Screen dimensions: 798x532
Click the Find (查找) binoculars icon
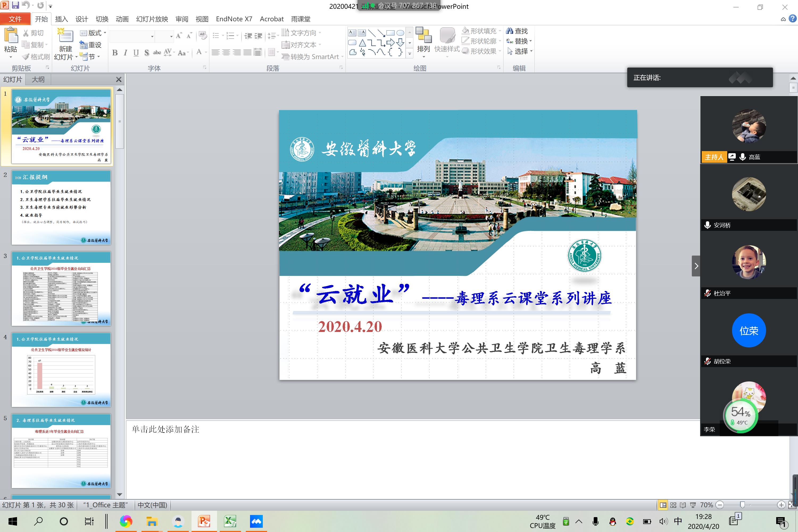coord(509,31)
